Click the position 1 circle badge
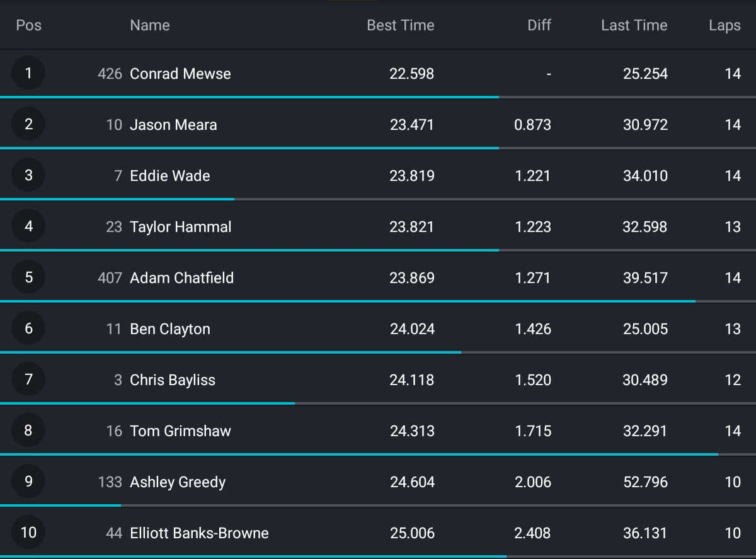756x559 pixels. tap(28, 73)
